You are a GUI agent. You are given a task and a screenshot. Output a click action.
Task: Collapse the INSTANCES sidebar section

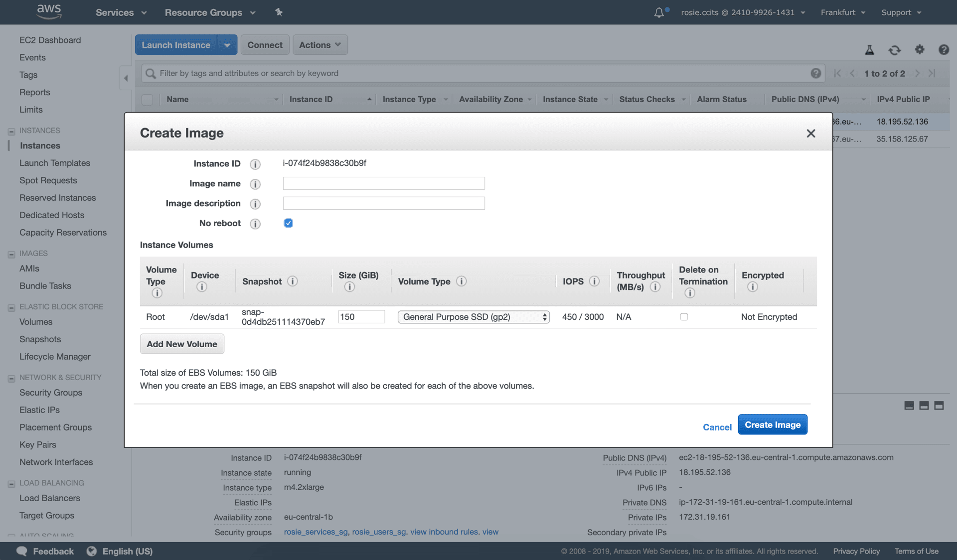[x=11, y=132]
